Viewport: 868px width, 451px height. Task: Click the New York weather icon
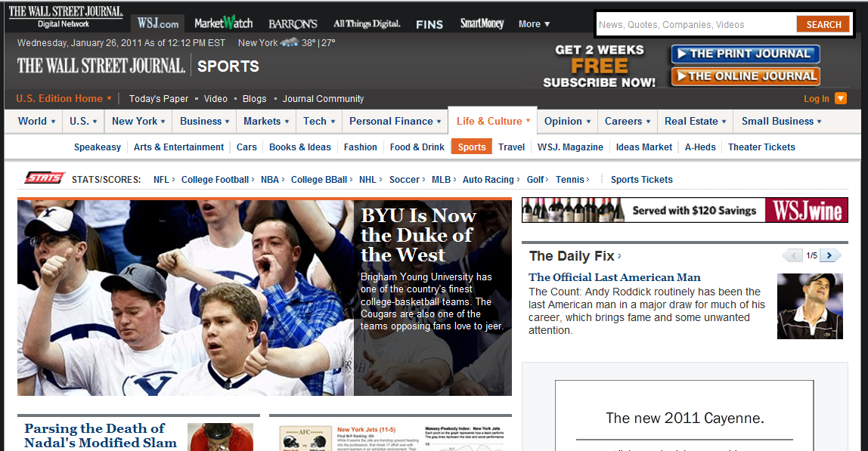click(289, 42)
